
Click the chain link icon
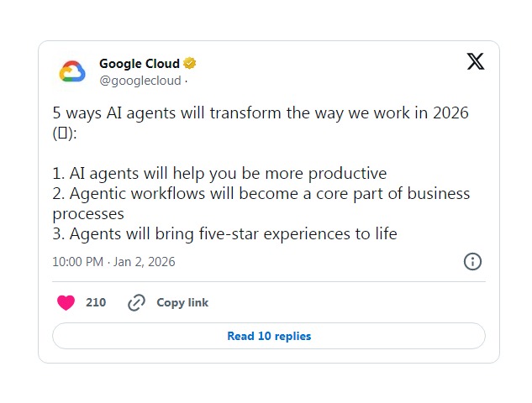[136, 302]
